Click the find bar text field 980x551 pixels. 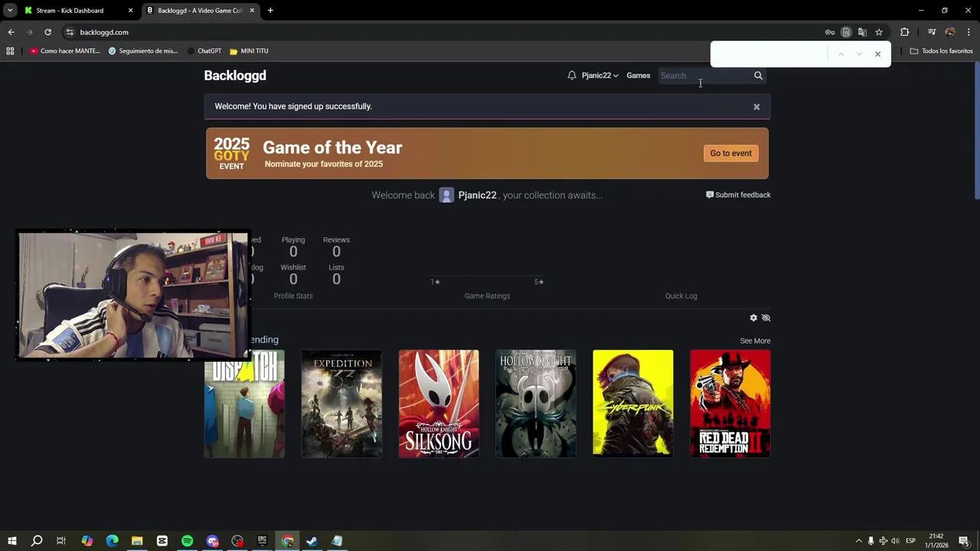pos(770,54)
